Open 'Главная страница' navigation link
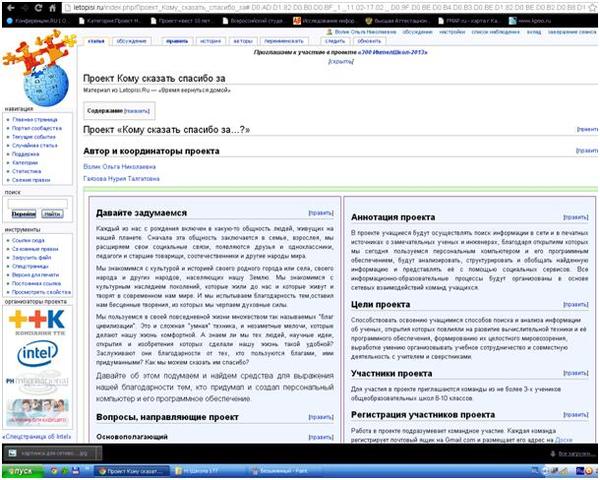 click(x=34, y=119)
